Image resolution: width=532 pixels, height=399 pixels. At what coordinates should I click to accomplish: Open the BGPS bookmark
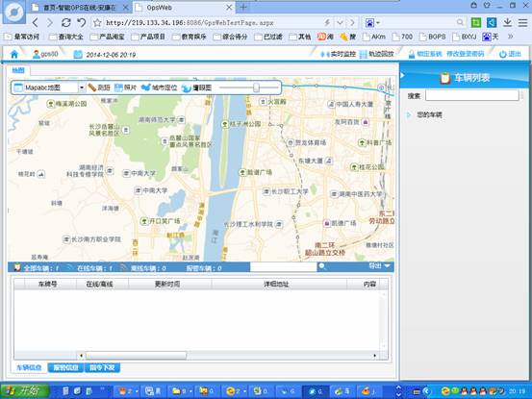(x=432, y=37)
